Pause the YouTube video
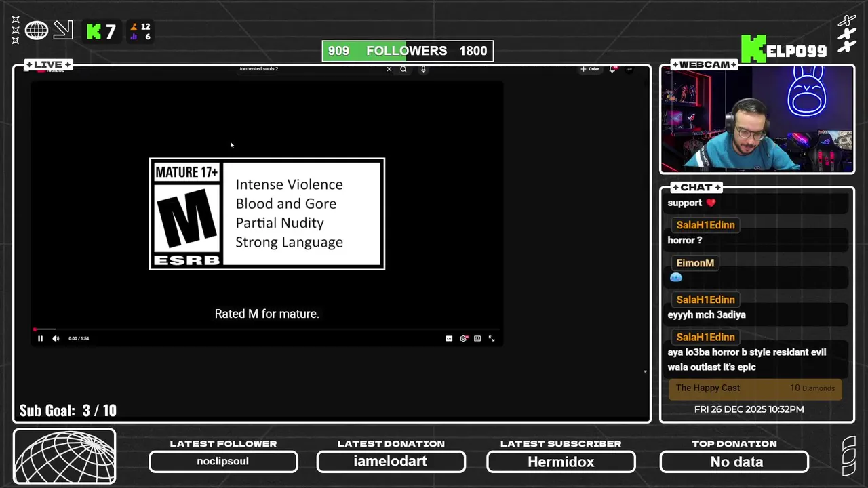Screen dimensions: 868x488 [40, 338]
